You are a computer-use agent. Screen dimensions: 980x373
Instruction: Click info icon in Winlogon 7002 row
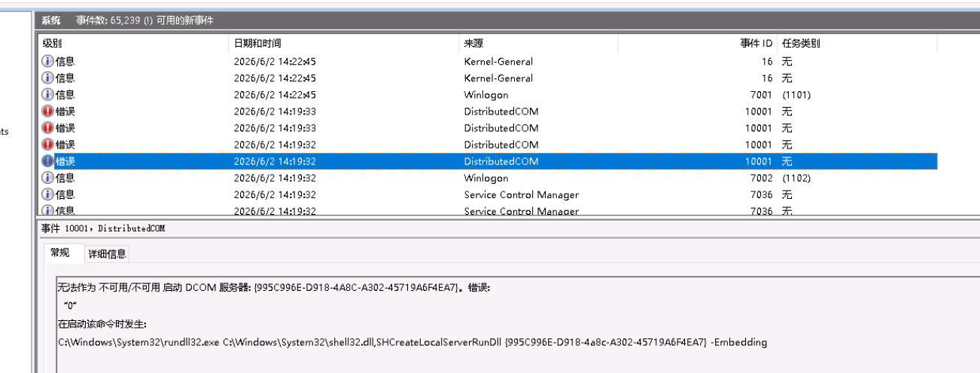(x=47, y=178)
